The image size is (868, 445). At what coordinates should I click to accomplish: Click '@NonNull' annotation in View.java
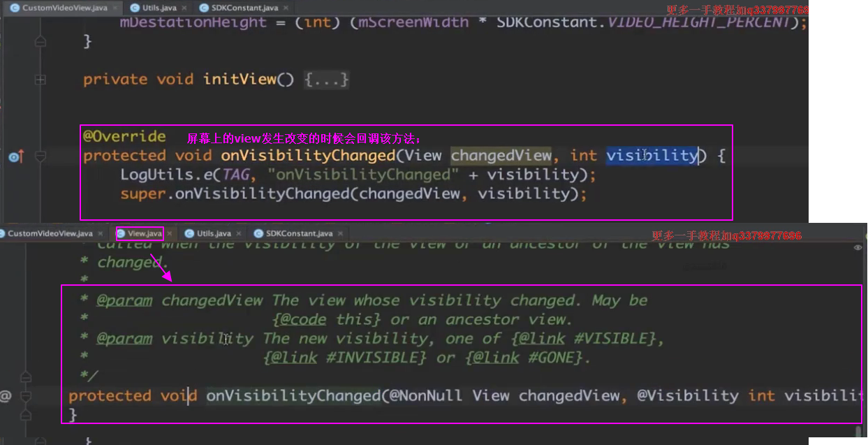coord(425,396)
